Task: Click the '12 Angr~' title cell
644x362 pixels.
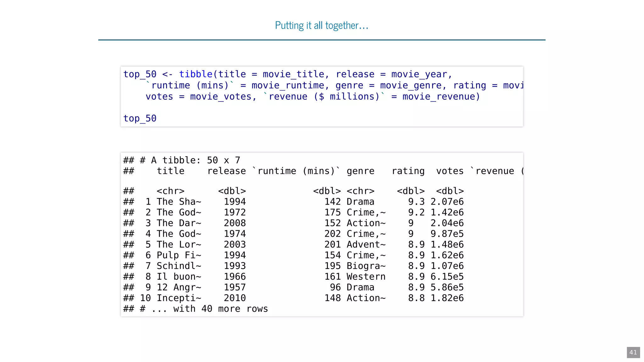Action: [179, 287]
